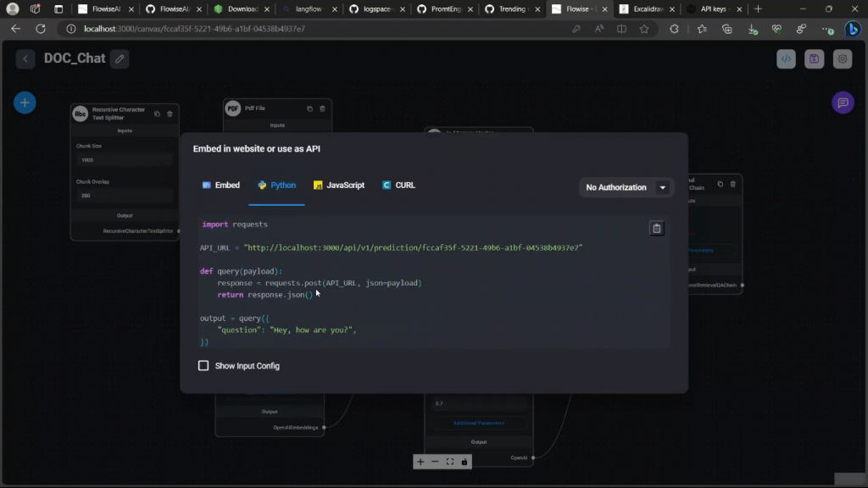Screen dimensions: 868x488
Task: Delete the Chain node on right
Action: coord(733,184)
